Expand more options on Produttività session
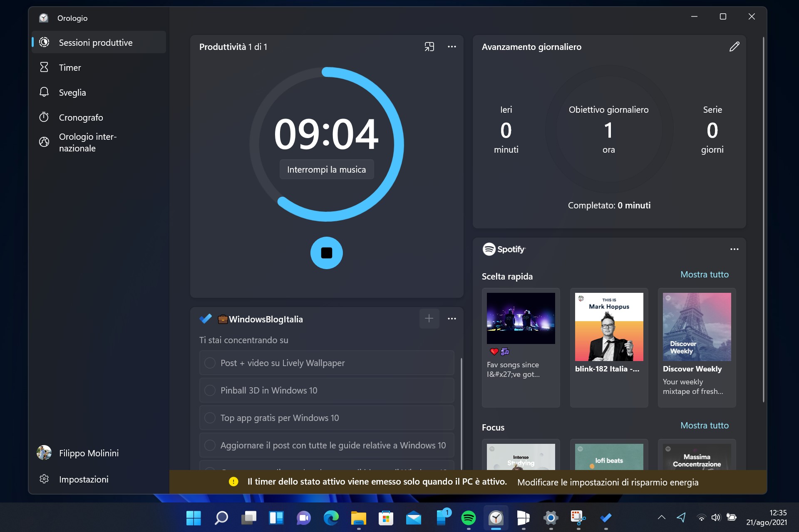 (x=451, y=46)
